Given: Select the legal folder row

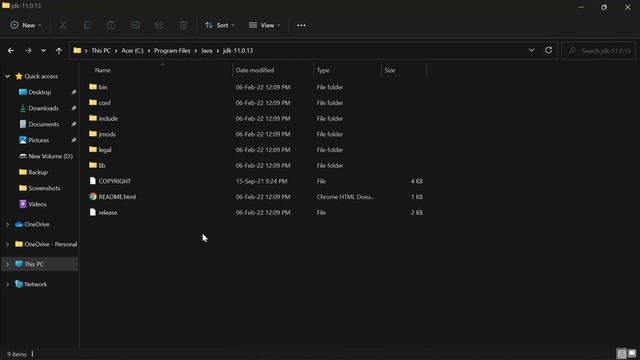Looking at the screenshot, I should click(x=256, y=150).
